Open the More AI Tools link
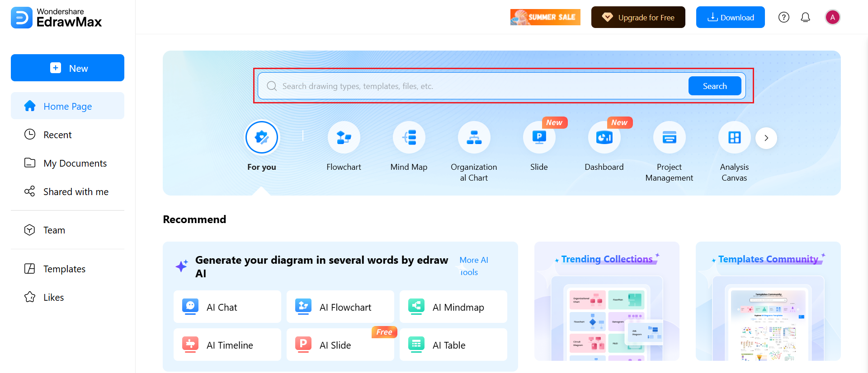This screenshot has height=373, width=868. (474, 266)
